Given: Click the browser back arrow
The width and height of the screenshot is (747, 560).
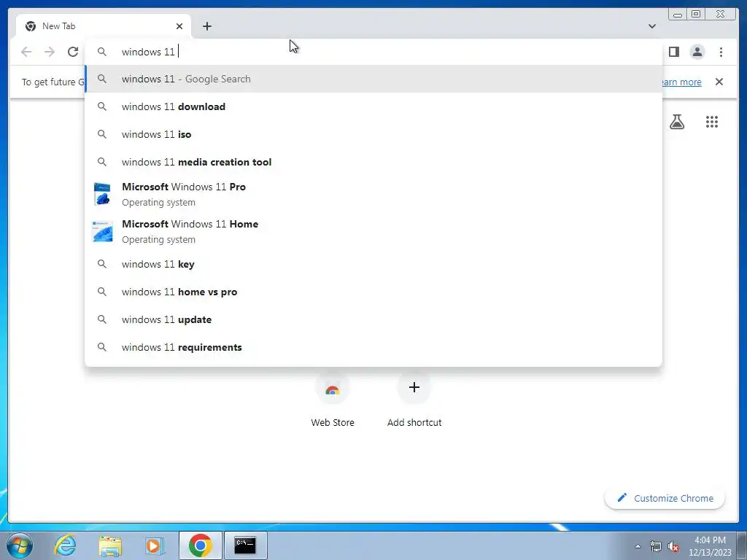Looking at the screenshot, I should coord(26,52).
